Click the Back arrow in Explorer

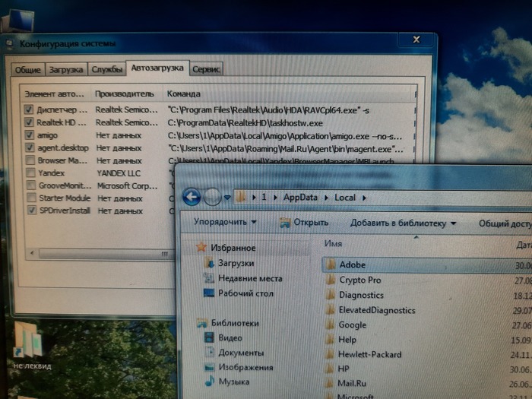pos(192,197)
